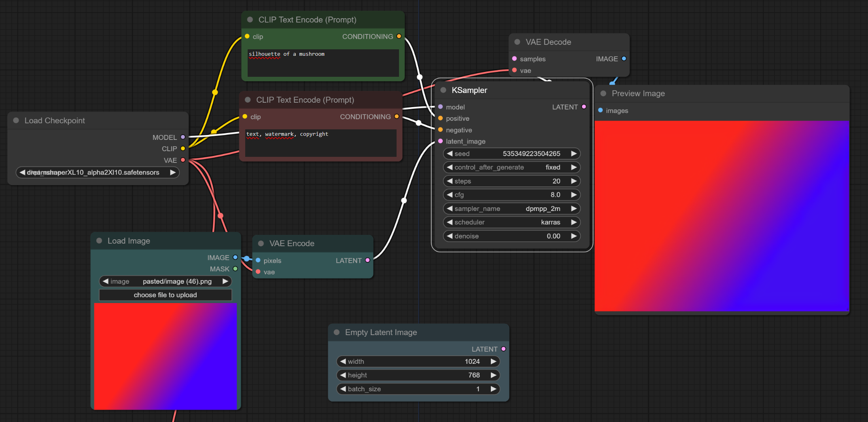Select the Load Image node title bar
This screenshot has width=868, height=422.
point(129,241)
